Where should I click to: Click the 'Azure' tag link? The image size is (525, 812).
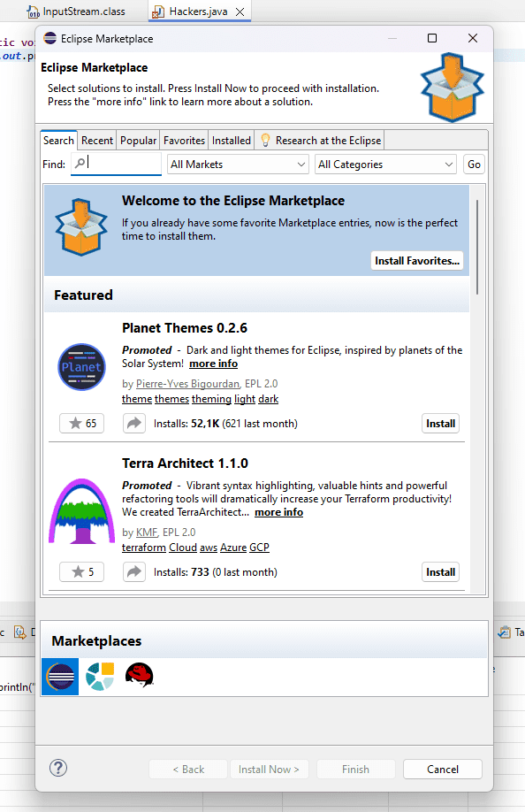click(233, 548)
